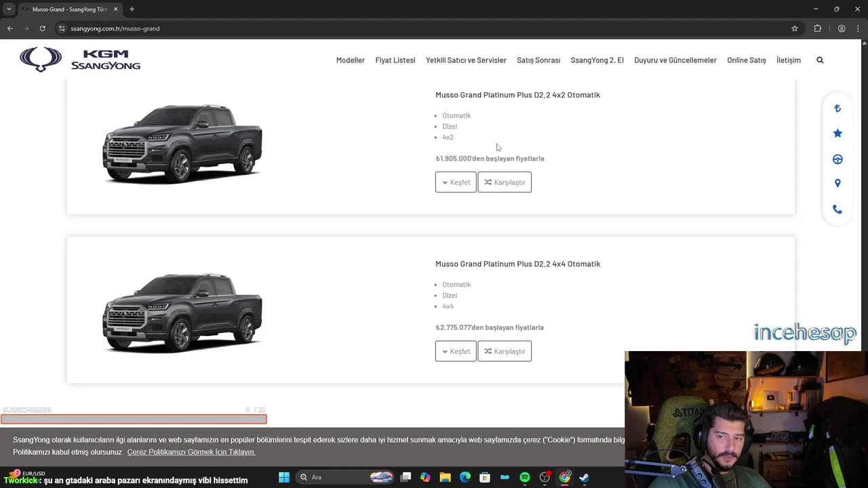Screen dimensions: 868x488
Task: Click the KGM SsangYong logo
Action: tap(80, 60)
